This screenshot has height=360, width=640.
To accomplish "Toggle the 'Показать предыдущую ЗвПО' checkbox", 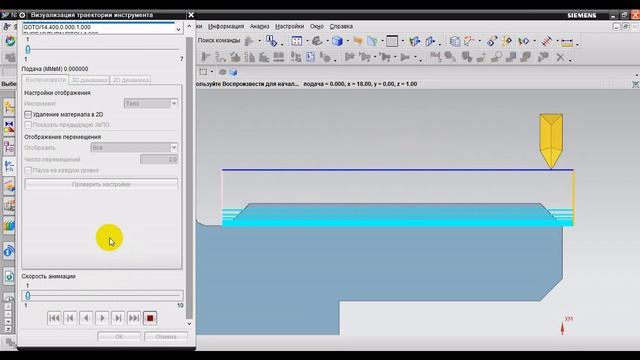I will point(28,124).
